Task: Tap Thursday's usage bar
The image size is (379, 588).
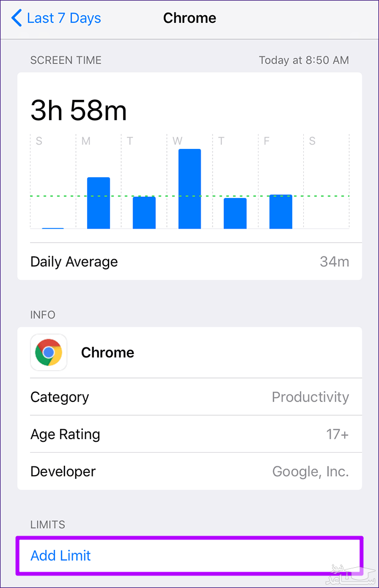Action: tap(235, 213)
